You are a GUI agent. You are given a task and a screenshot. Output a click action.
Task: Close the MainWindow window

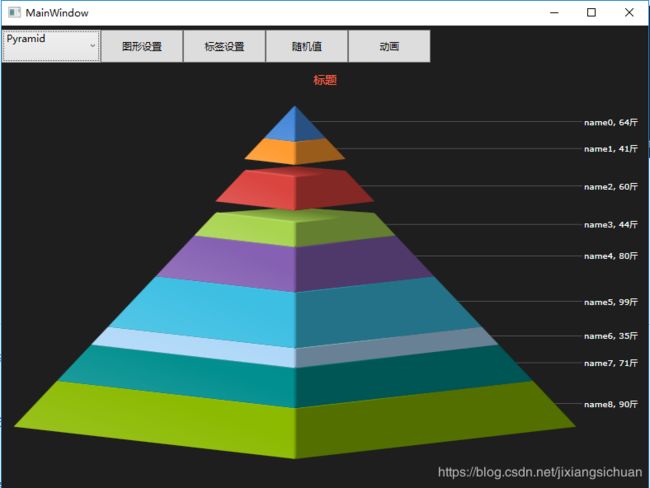click(x=629, y=12)
